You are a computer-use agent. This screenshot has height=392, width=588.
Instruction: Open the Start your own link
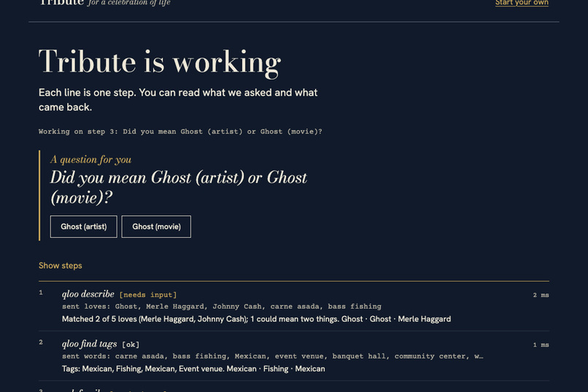point(522,3)
